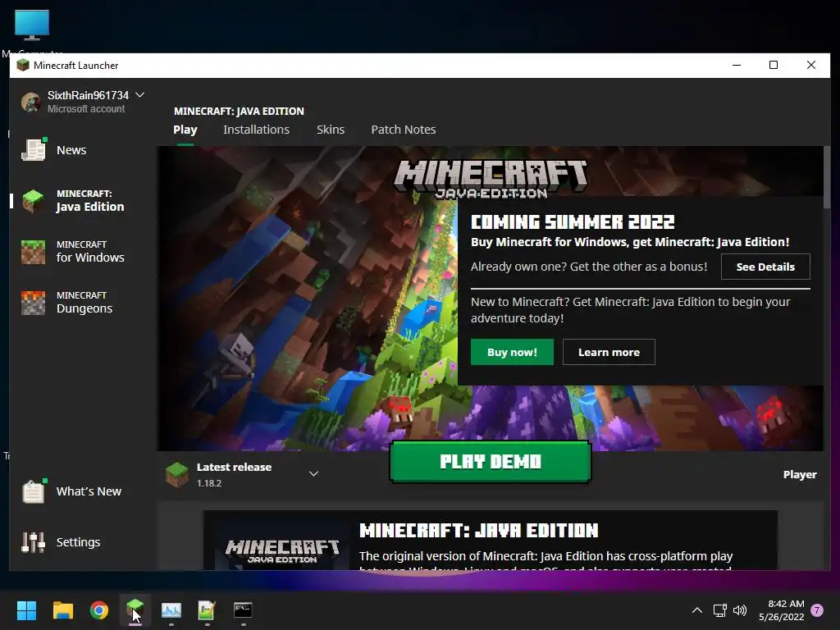The height and width of the screenshot is (630, 840).
Task: Click the Learn more button
Action: tap(609, 352)
